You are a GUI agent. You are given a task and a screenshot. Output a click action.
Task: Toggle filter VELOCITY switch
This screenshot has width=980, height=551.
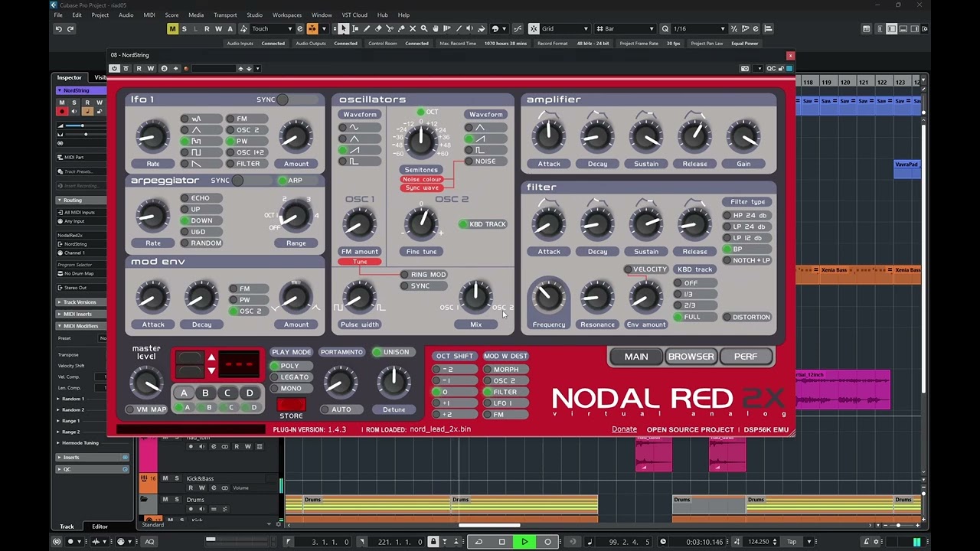(x=645, y=269)
